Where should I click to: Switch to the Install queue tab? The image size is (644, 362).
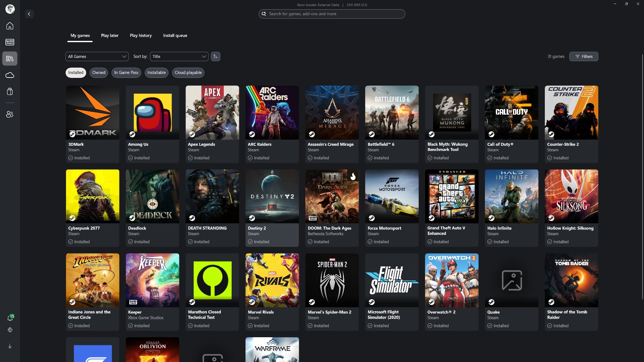coord(175,36)
